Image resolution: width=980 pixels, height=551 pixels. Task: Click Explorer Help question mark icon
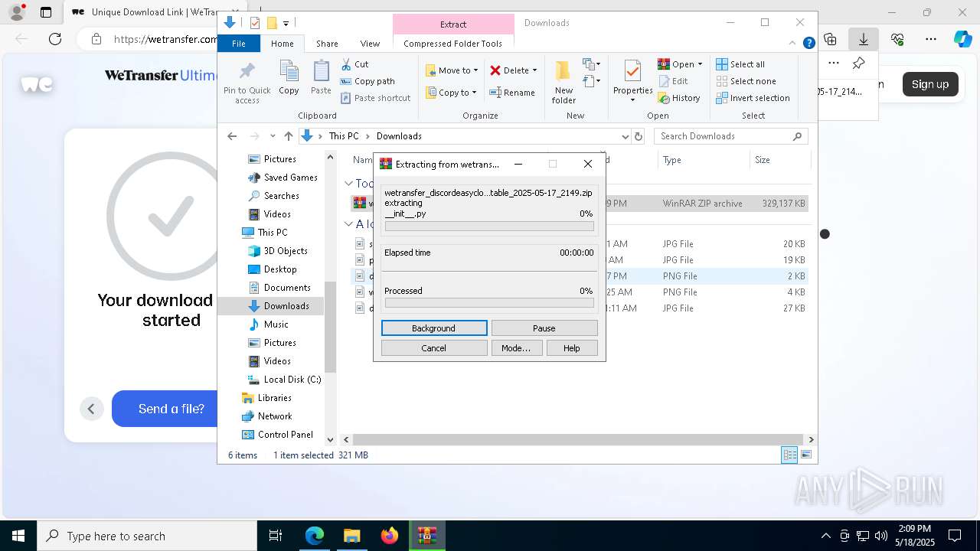point(808,44)
